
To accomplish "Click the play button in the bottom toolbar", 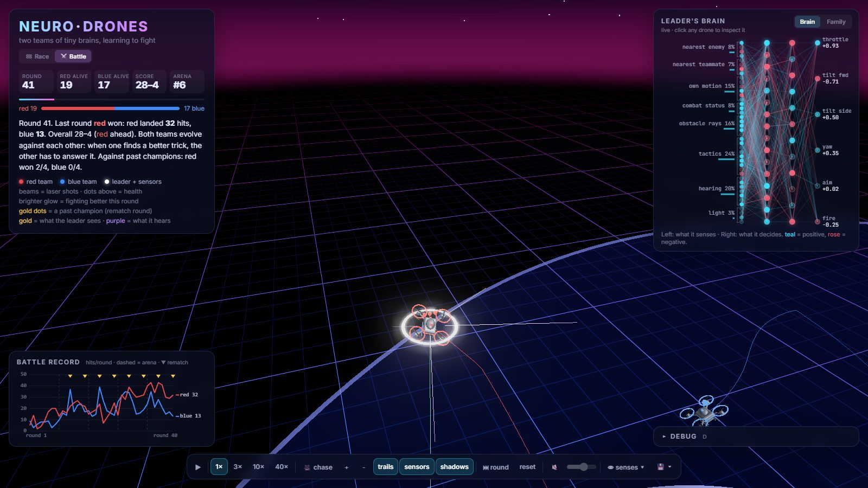I will [198, 467].
